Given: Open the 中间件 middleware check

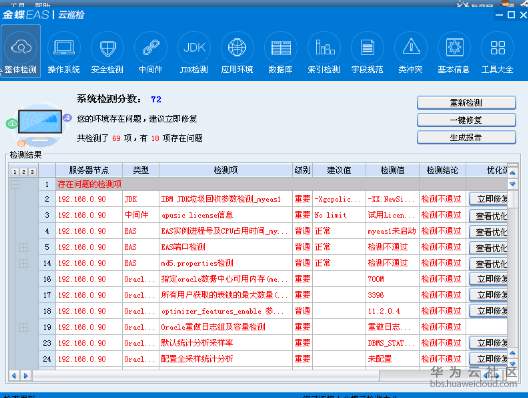Looking at the screenshot, I should [151, 53].
